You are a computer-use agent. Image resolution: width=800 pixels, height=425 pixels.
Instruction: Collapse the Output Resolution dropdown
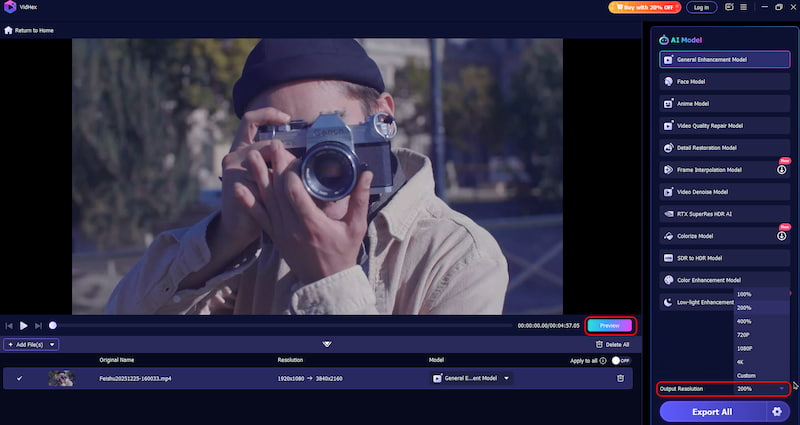pyautogui.click(x=781, y=388)
